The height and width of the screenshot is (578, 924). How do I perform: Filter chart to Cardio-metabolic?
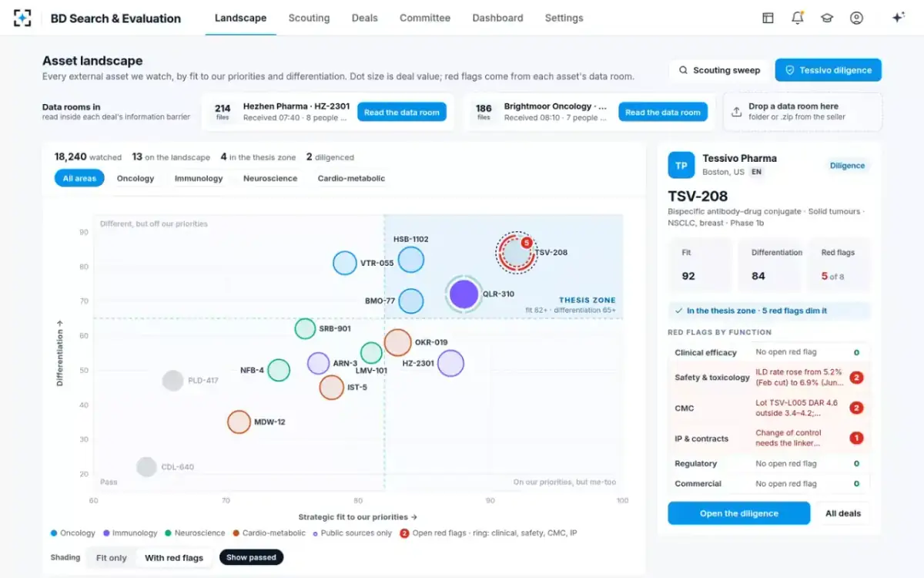coord(351,178)
